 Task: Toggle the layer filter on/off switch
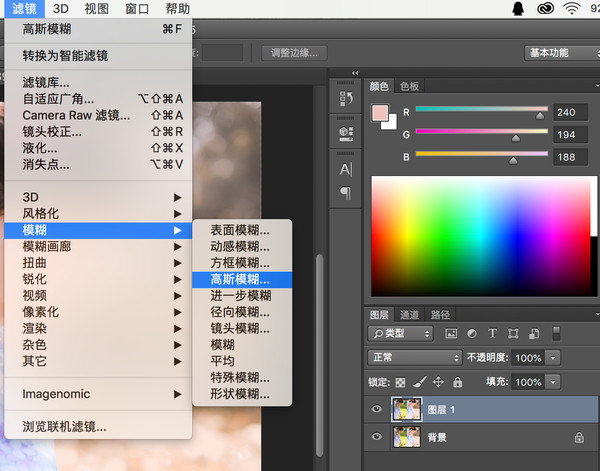pos(557,333)
